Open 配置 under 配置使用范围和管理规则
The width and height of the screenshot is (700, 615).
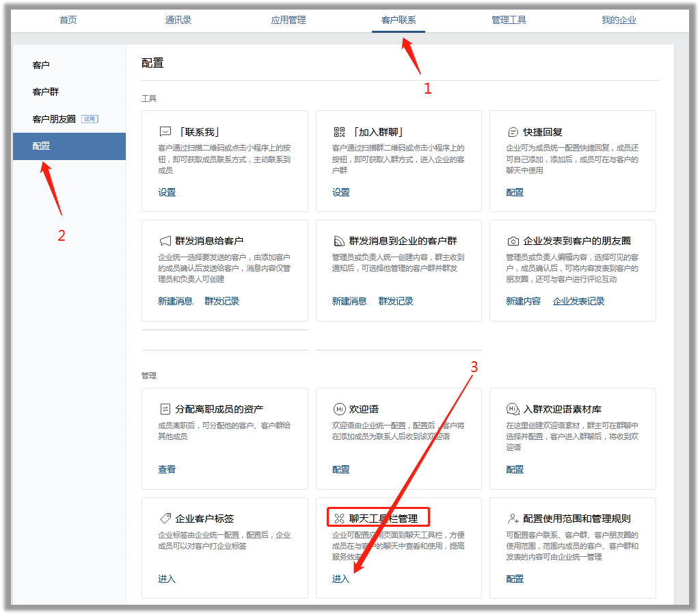515,579
